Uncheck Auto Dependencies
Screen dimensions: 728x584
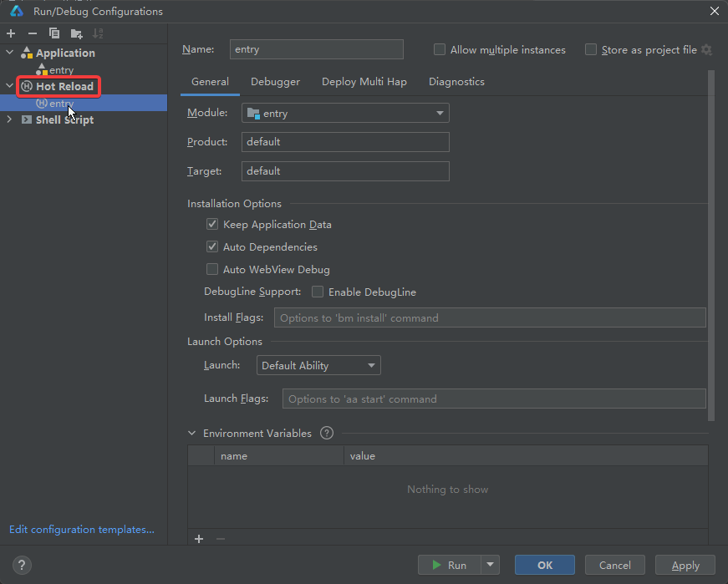[x=212, y=246]
